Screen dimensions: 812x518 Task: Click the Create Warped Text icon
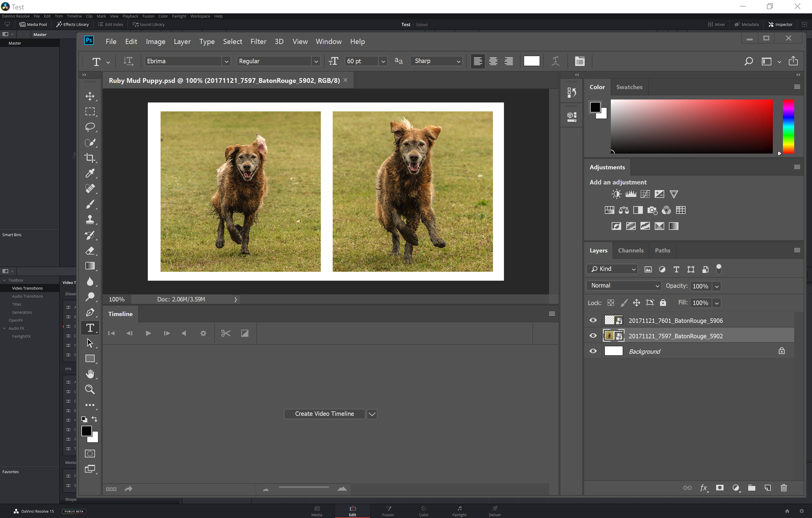[555, 61]
